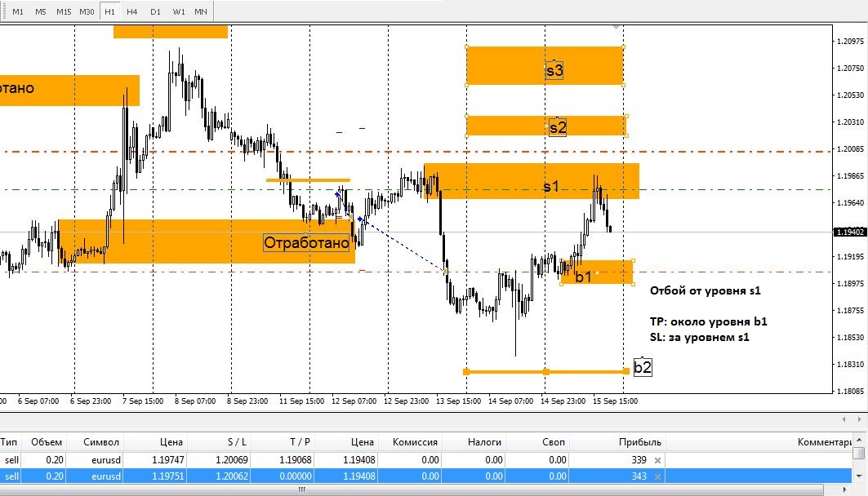The height and width of the screenshot is (496, 868).
Task: Click the stop loss value 1.20069
Action: click(x=231, y=460)
